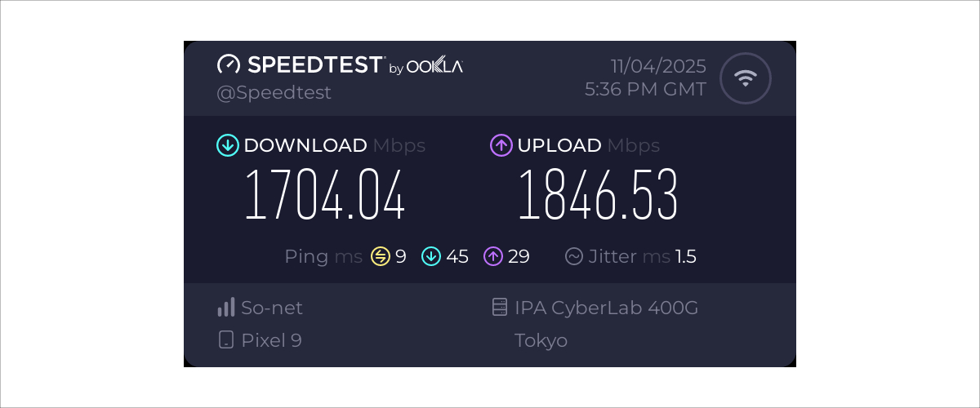Click the signal bars icon beside So-net

226,308
